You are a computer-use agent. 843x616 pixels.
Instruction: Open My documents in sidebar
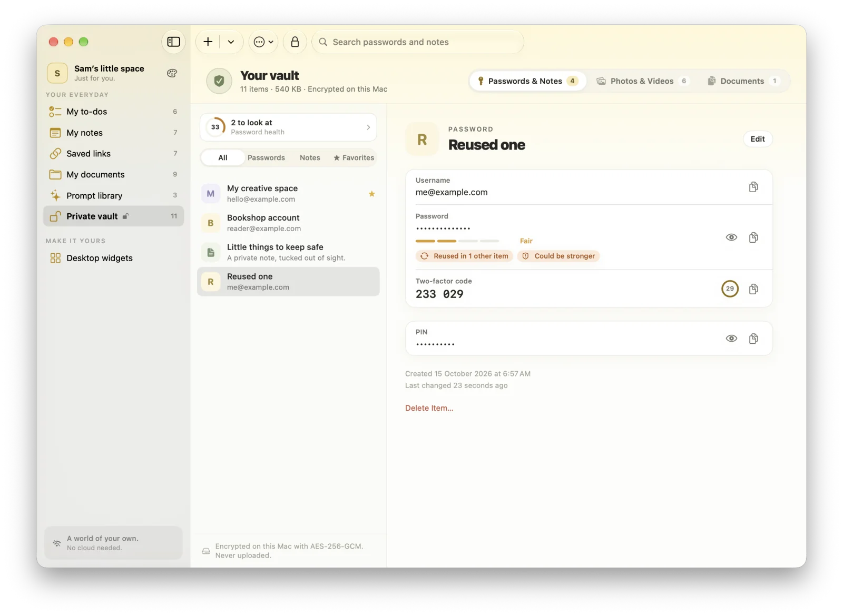pos(113,174)
